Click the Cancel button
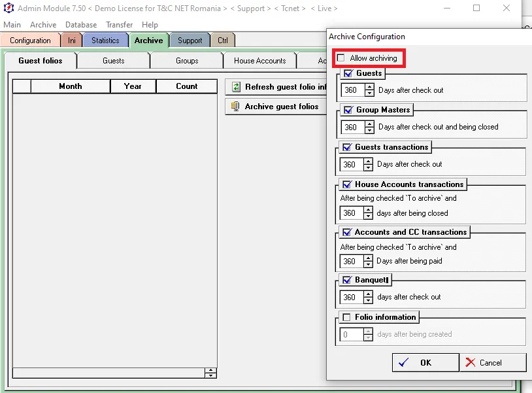This screenshot has height=393, width=532. (x=493, y=362)
